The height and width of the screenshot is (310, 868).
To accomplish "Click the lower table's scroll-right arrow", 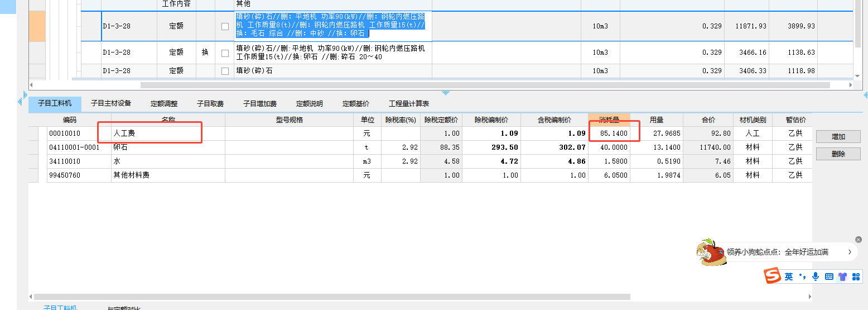I will [809, 297].
